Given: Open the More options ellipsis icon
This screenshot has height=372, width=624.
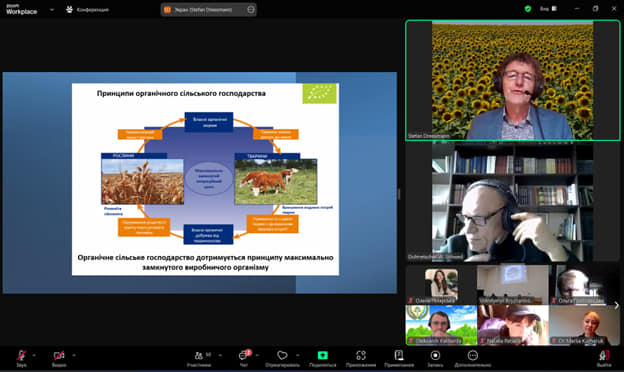Looking at the screenshot, I should [472, 355].
